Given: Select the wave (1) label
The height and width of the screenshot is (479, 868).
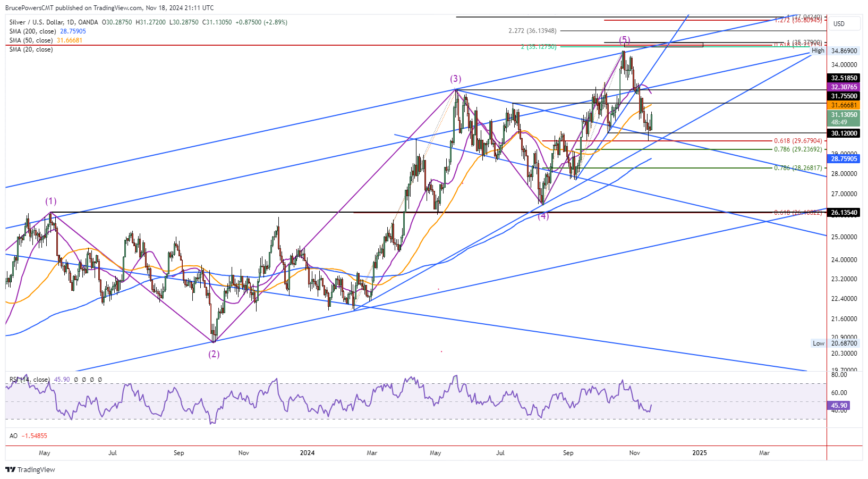Looking at the screenshot, I should pyautogui.click(x=50, y=201).
